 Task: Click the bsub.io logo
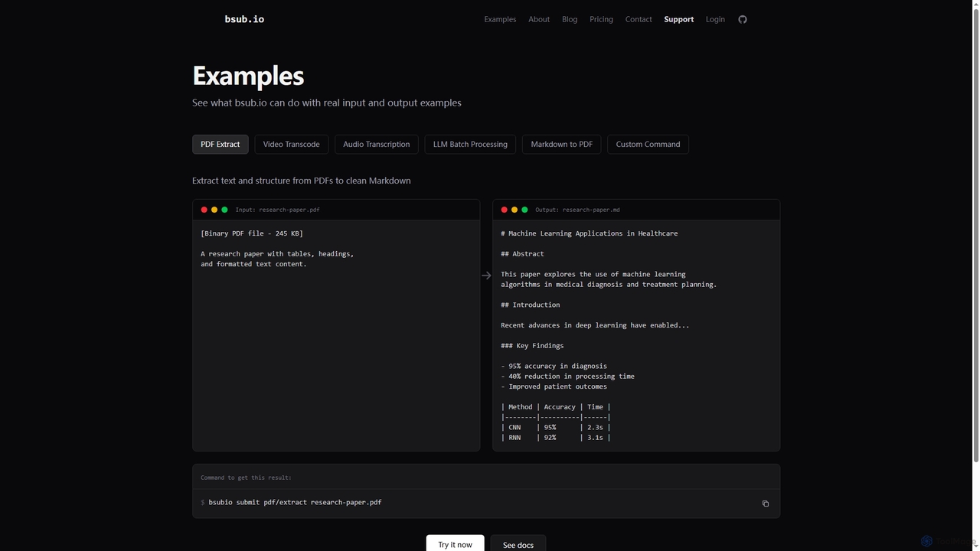click(244, 19)
